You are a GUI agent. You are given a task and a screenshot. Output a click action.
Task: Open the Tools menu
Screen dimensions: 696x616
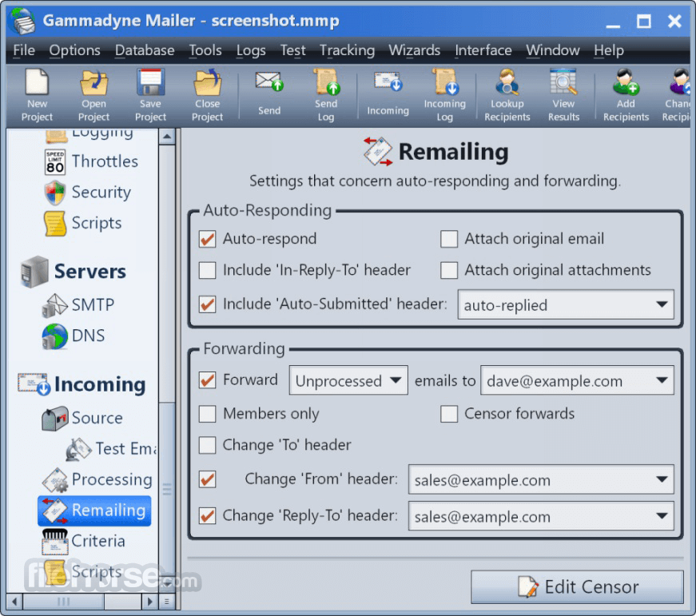tap(205, 50)
